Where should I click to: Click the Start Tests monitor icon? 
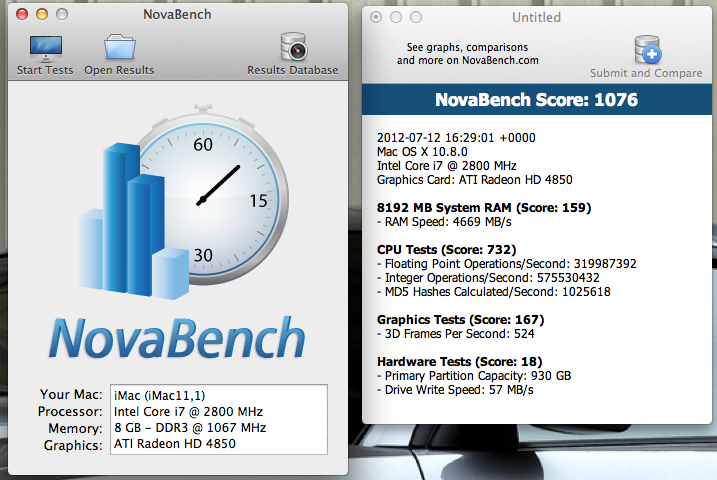46,49
